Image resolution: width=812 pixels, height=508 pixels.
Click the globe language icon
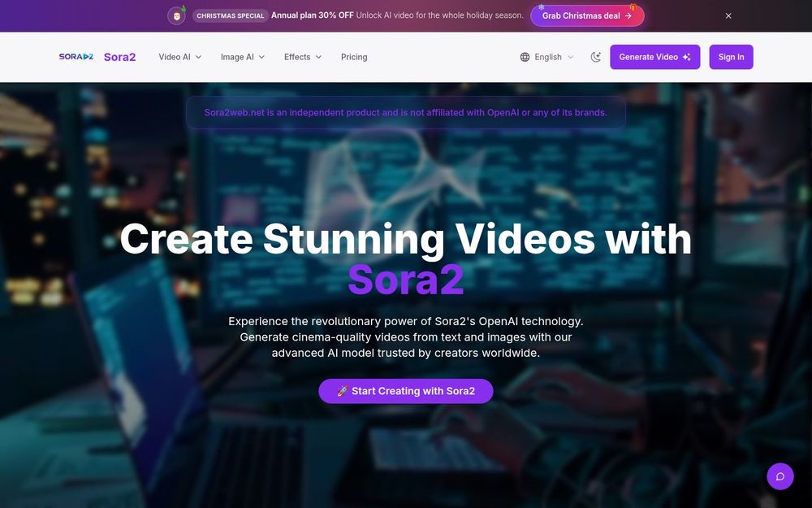tap(525, 57)
